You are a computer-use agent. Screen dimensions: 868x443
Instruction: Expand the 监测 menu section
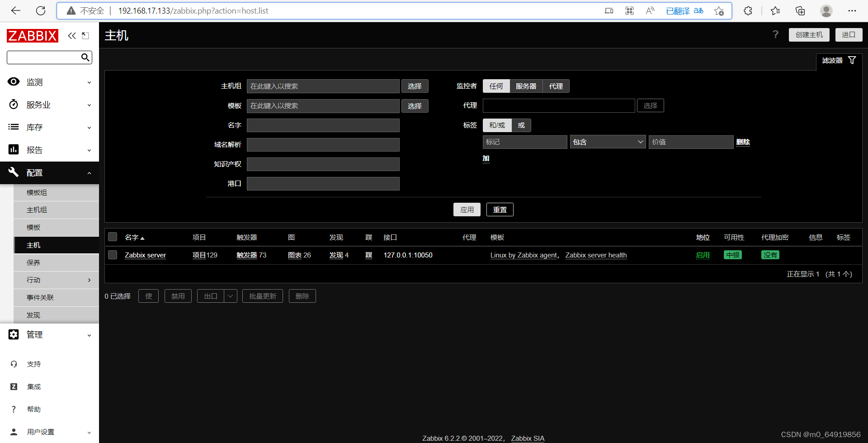coord(89,82)
